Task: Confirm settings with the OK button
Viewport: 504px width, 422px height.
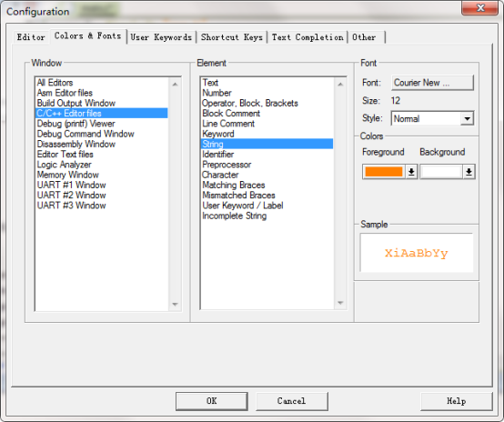Action: coord(211,401)
